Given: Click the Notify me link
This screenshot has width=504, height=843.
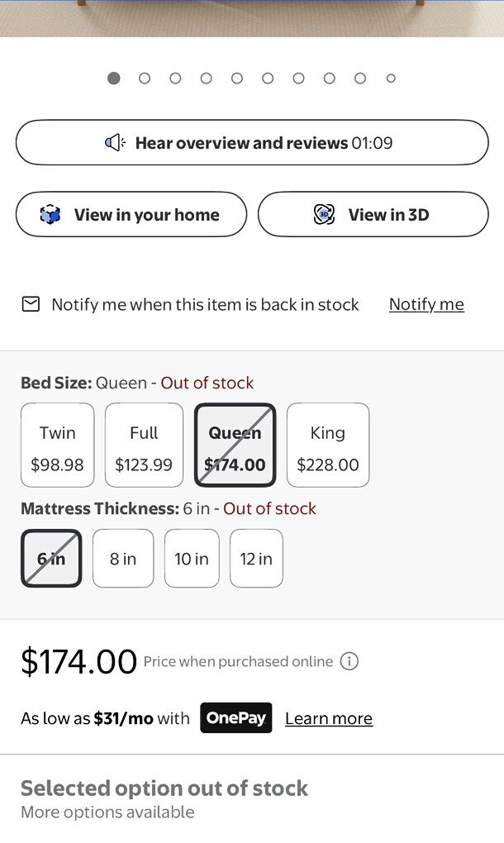Looking at the screenshot, I should (x=426, y=304).
